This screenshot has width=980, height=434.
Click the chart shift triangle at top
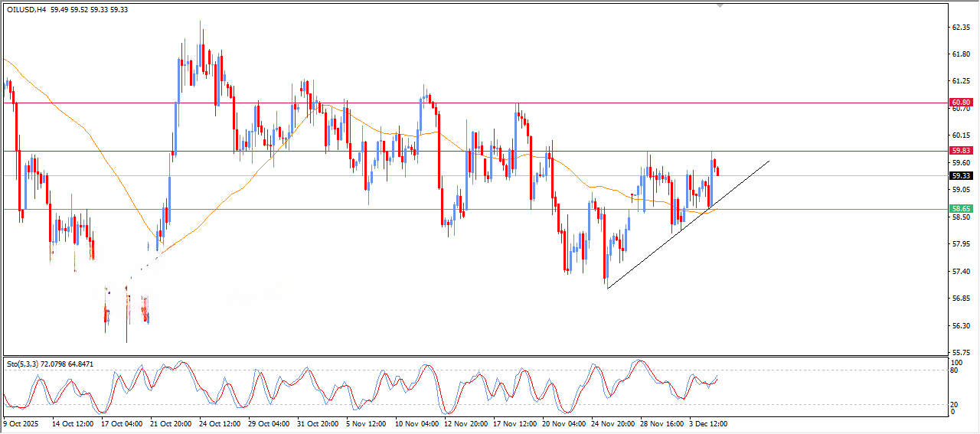tap(719, 5)
